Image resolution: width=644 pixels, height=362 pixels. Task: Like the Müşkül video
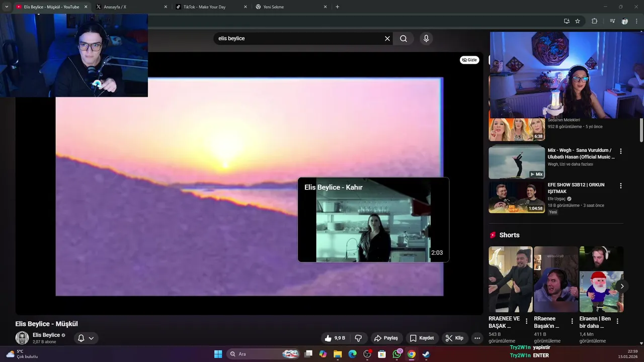click(335, 338)
